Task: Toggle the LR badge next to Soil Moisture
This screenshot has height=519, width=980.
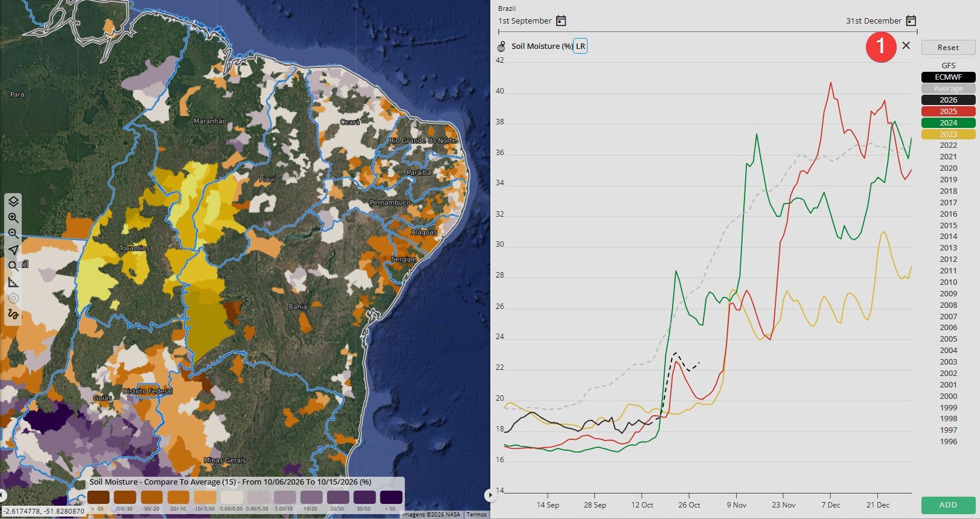Action: click(580, 46)
